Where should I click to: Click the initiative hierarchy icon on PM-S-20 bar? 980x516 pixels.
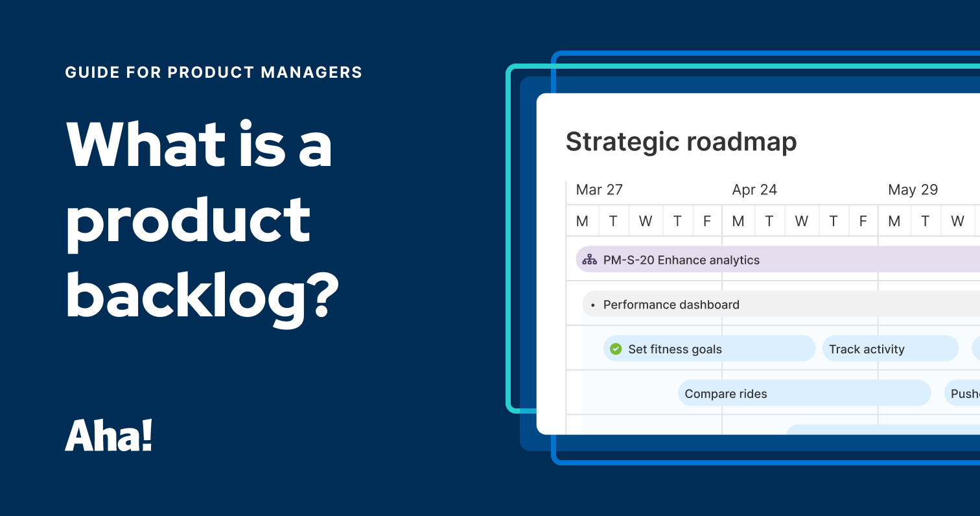589,259
